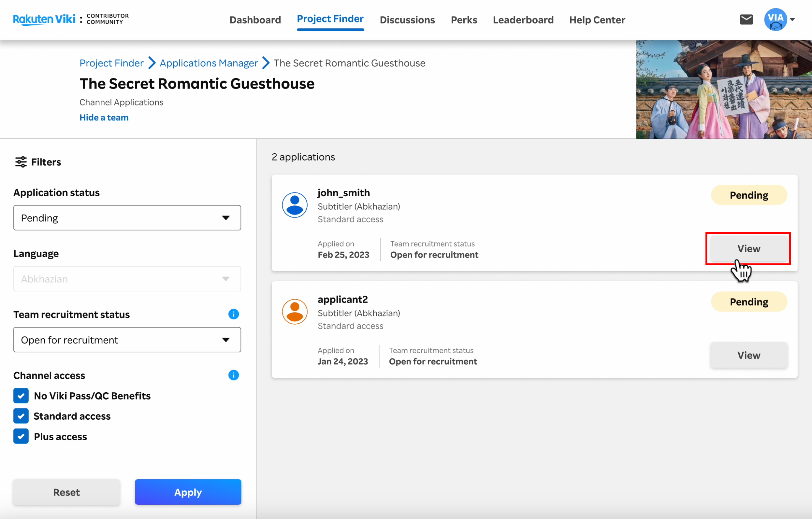Select the Project Finder tab
812x519 pixels.
coord(330,19)
